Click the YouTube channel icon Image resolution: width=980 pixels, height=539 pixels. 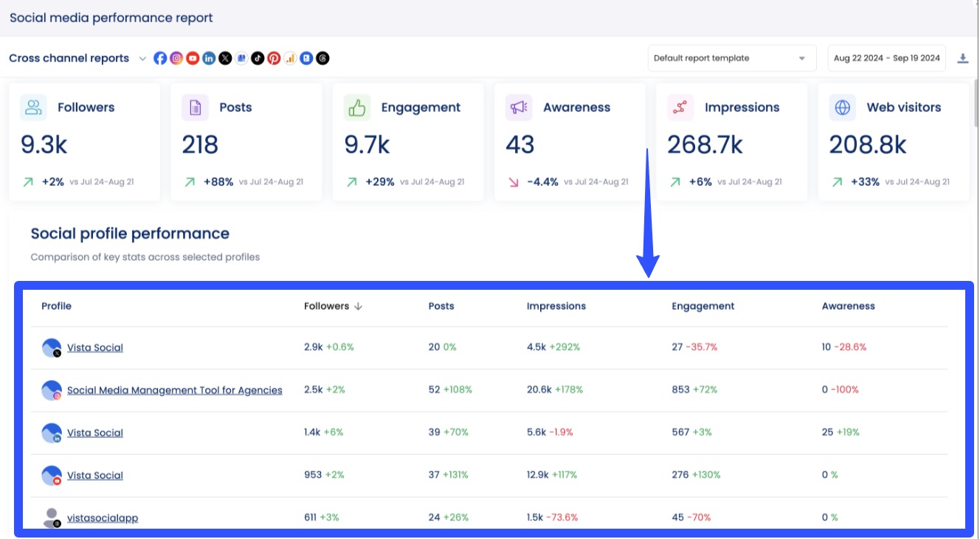[193, 58]
